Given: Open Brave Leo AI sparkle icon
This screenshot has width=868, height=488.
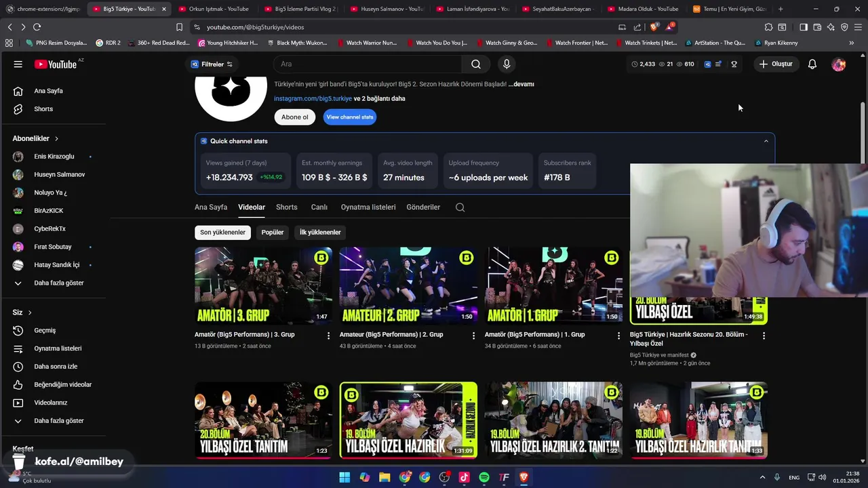Looking at the screenshot, I should pyautogui.click(x=831, y=27).
